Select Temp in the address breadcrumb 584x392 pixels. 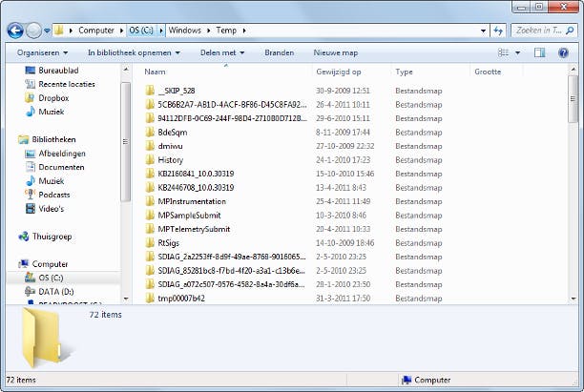(x=226, y=31)
